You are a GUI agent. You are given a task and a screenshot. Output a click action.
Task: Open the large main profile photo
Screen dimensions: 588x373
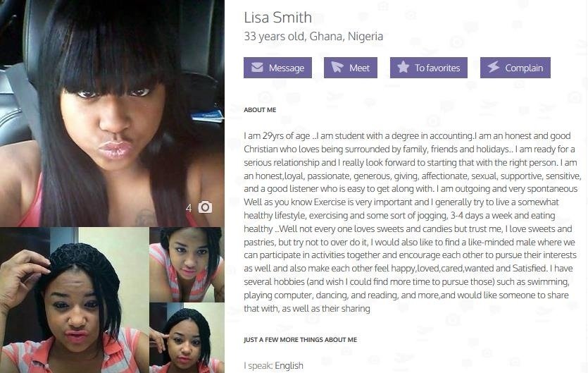(112, 113)
